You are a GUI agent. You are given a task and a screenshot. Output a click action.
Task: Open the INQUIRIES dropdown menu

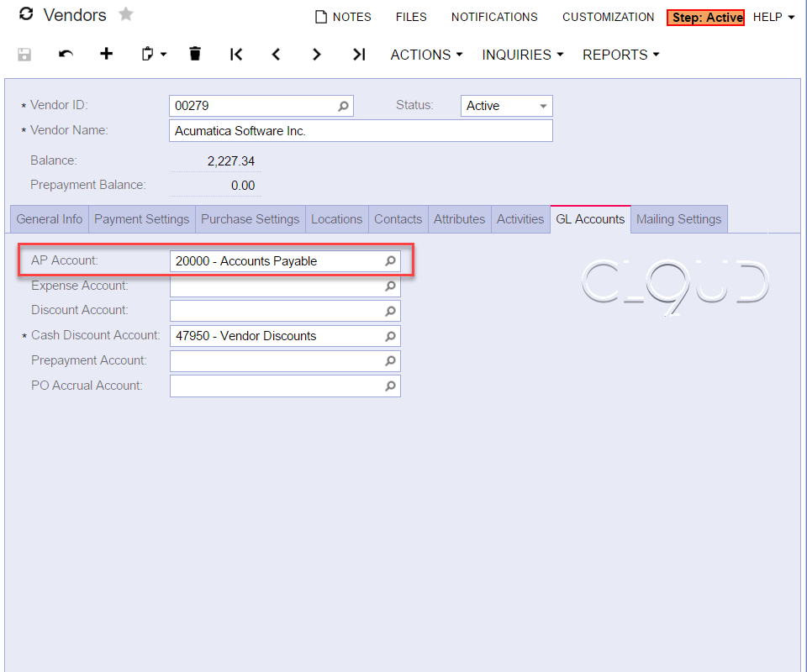coord(522,55)
